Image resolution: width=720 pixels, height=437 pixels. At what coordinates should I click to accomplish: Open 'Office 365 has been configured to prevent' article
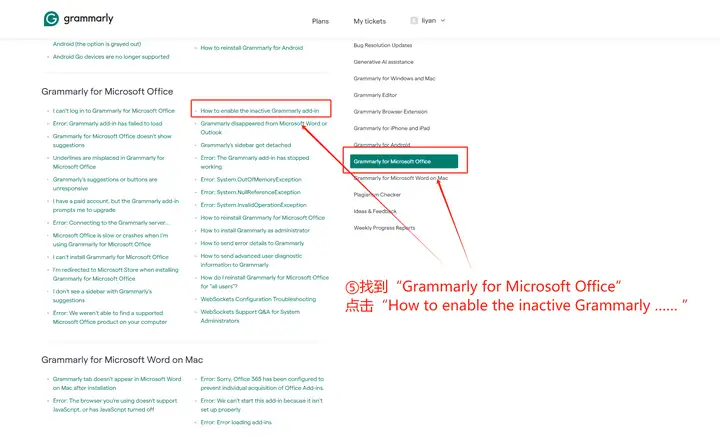pos(262,384)
